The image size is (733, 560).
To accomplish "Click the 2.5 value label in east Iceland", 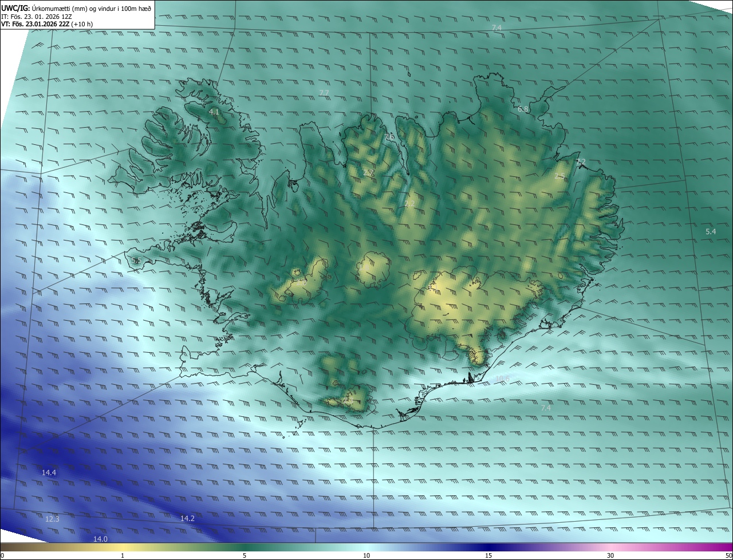I will 560,176.
